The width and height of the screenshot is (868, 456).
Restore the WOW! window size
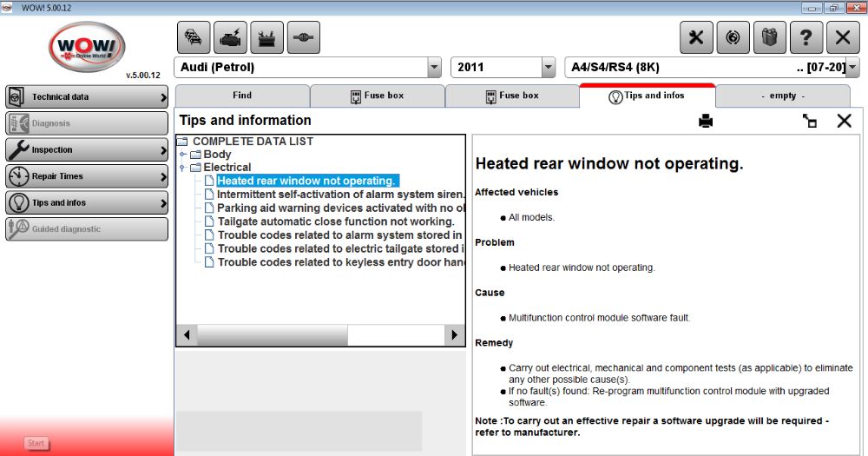point(833,8)
